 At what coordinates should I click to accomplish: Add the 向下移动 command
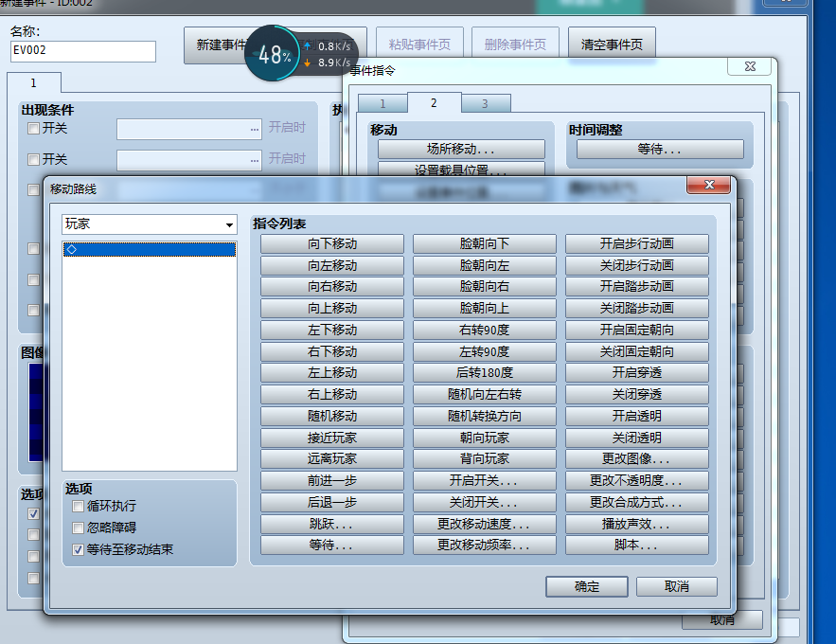click(x=332, y=244)
